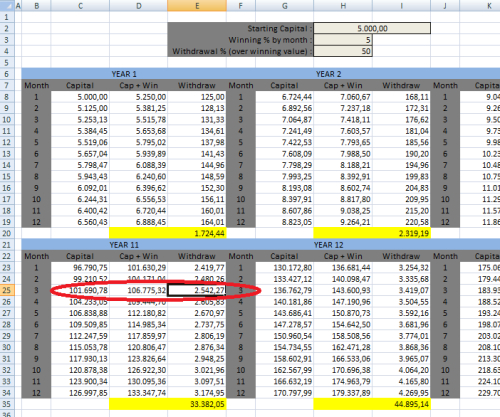Screen dimensions: 500x417
Task: Select Year 1 total withdraw cell 1.724,44
Action: [x=197, y=233]
